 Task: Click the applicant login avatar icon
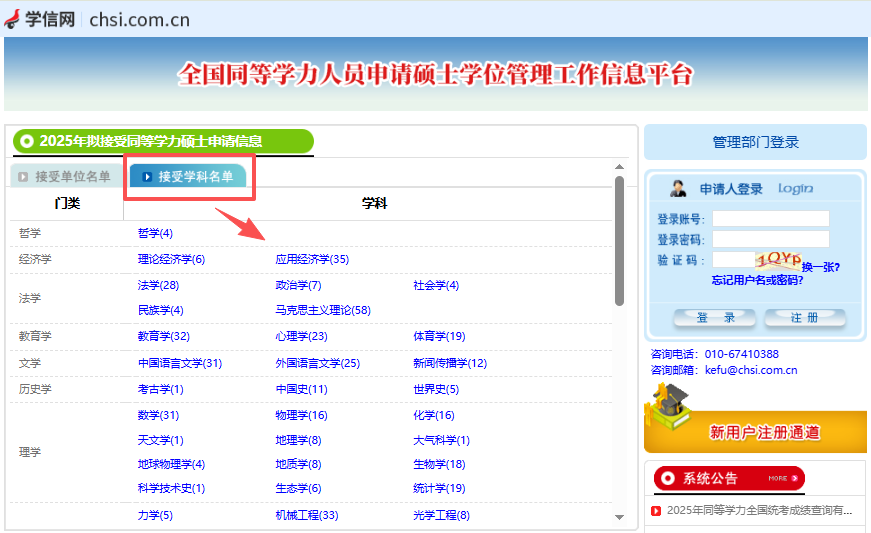tap(679, 189)
